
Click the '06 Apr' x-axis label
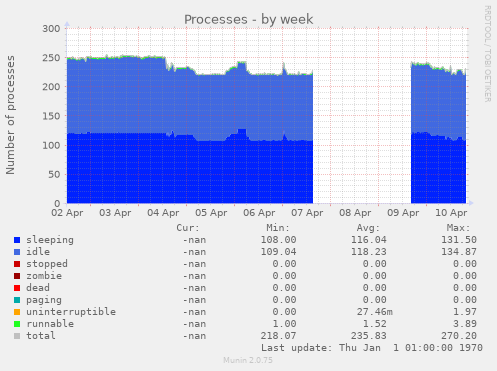259,213
